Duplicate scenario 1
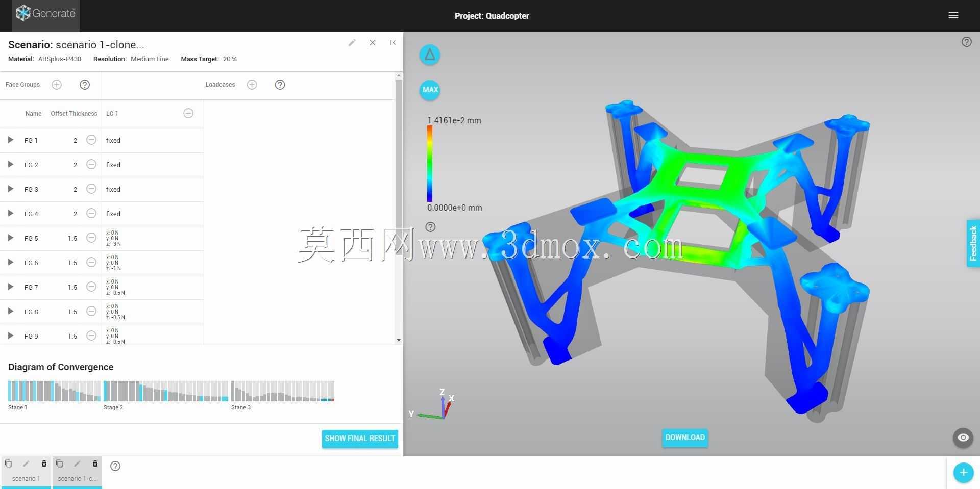Screen dimensions: 980x489 8,464
